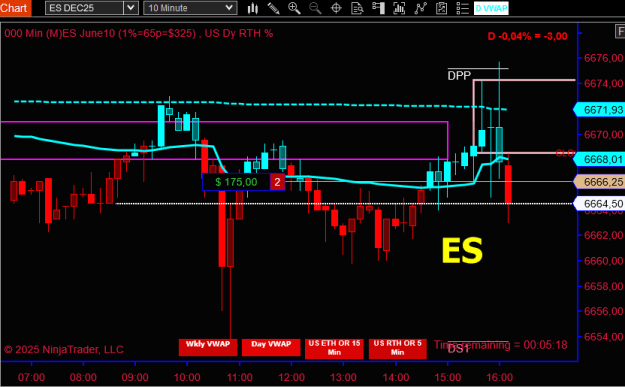Click the $ 175,00 position PnL marker
This screenshot has height=387, width=625.
click(x=236, y=182)
